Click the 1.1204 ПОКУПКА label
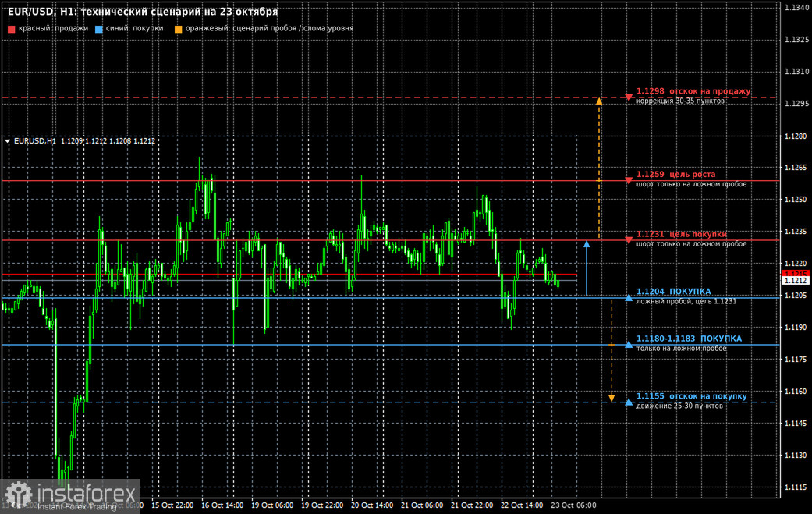This screenshot has width=812, height=514. pos(673,292)
